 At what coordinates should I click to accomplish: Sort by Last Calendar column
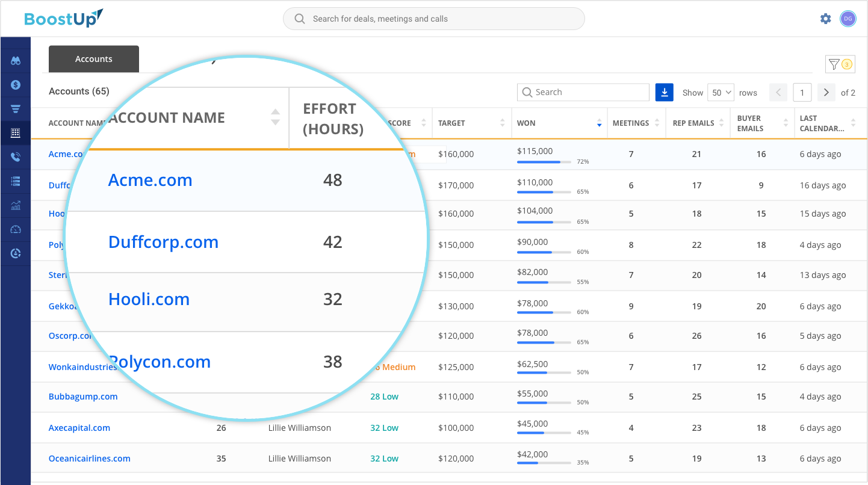pyautogui.click(x=855, y=123)
